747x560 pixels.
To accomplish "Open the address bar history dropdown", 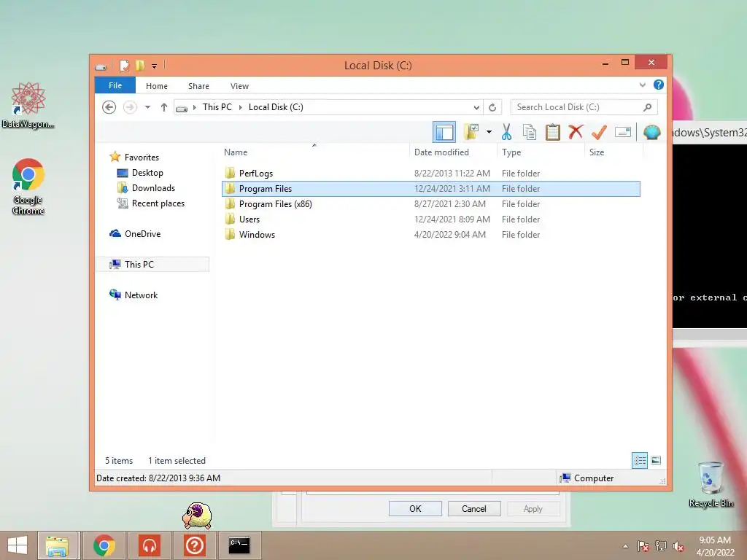I will [x=476, y=107].
